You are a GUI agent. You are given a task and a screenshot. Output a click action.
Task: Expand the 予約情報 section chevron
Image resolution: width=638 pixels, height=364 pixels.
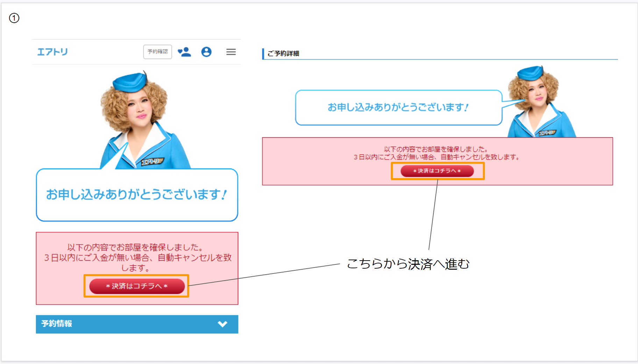[x=222, y=324]
